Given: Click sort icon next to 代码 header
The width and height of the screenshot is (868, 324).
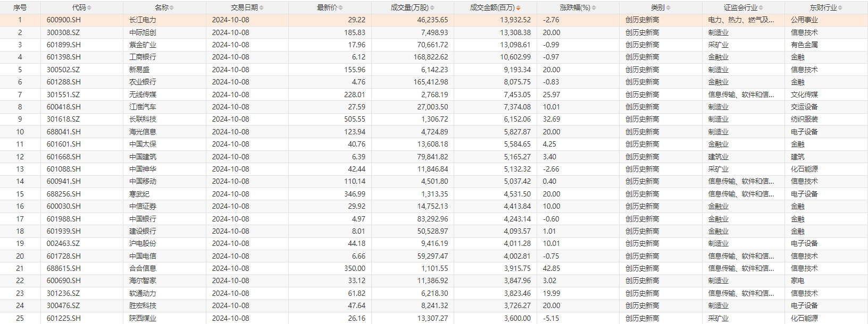Looking at the screenshot, I should pyautogui.click(x=89, y=8).
